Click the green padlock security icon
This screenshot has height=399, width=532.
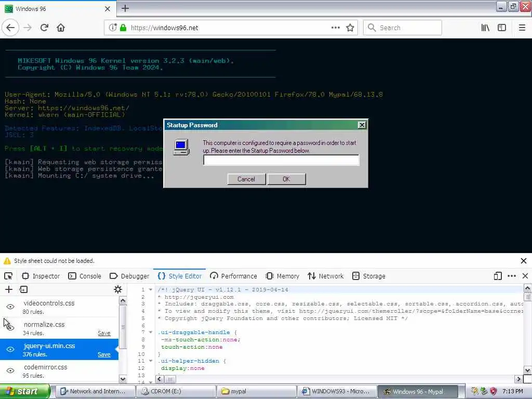[123, 28]
